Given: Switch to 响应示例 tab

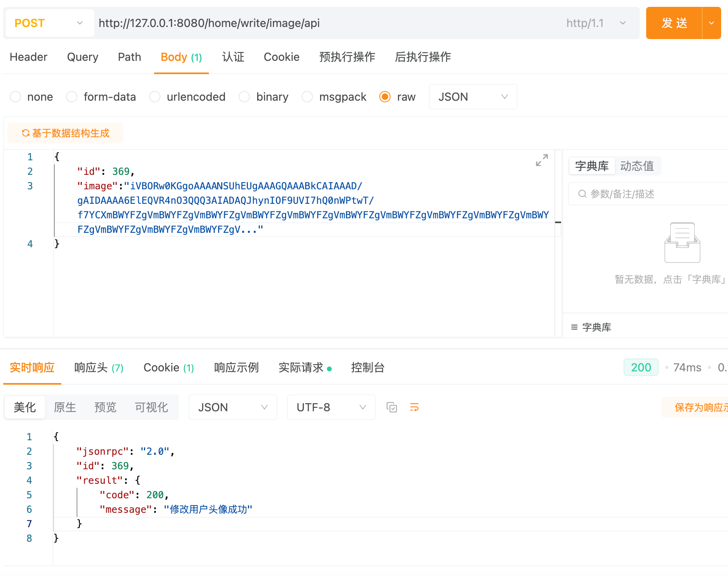Looking at the screenshot, I should click(237, 368).
